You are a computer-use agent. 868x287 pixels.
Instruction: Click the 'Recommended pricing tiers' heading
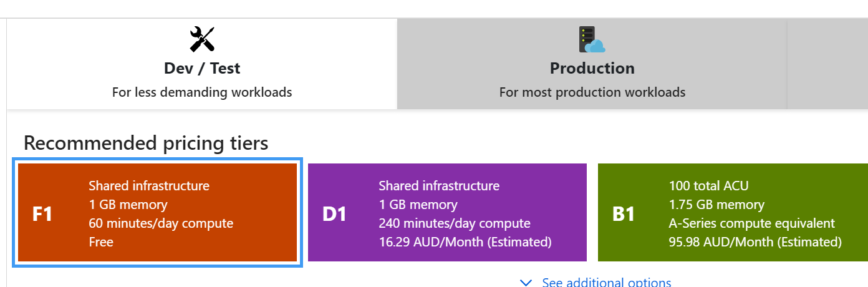coord(146,143)
